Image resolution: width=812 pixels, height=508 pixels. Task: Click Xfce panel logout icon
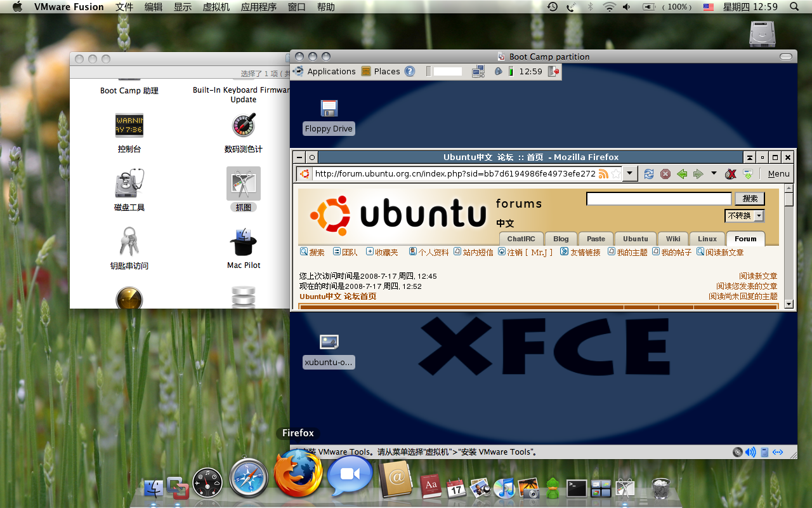point(554,71)
